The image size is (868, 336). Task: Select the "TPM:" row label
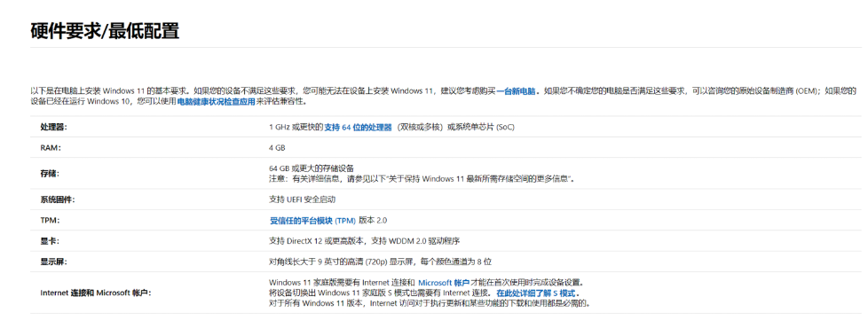pos(50,220)
